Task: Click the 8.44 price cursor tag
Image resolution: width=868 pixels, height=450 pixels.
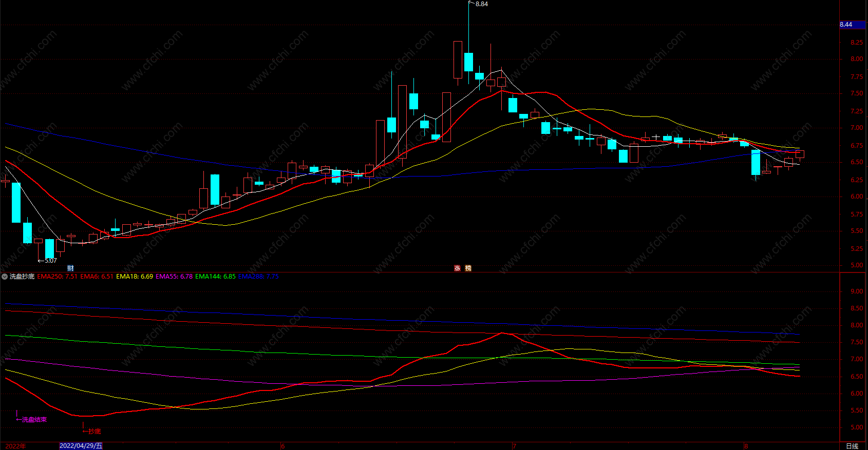Action: click(853, 25)
